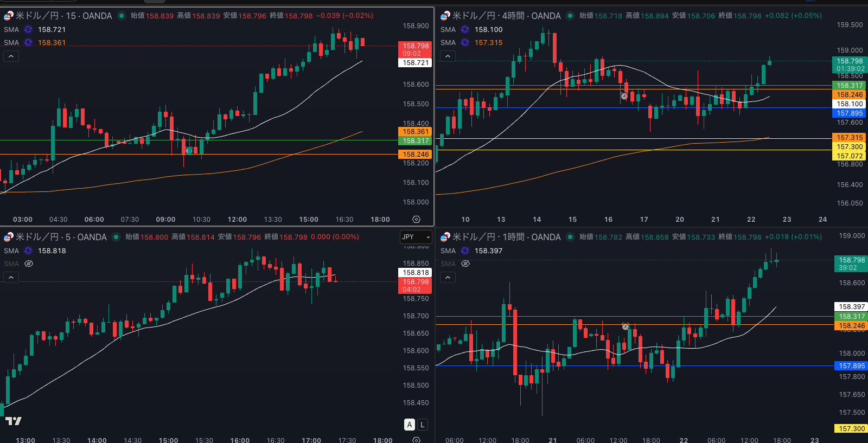Click the market status dot on the 4-hour chart

pyautogui.click(x=570, y=16)
